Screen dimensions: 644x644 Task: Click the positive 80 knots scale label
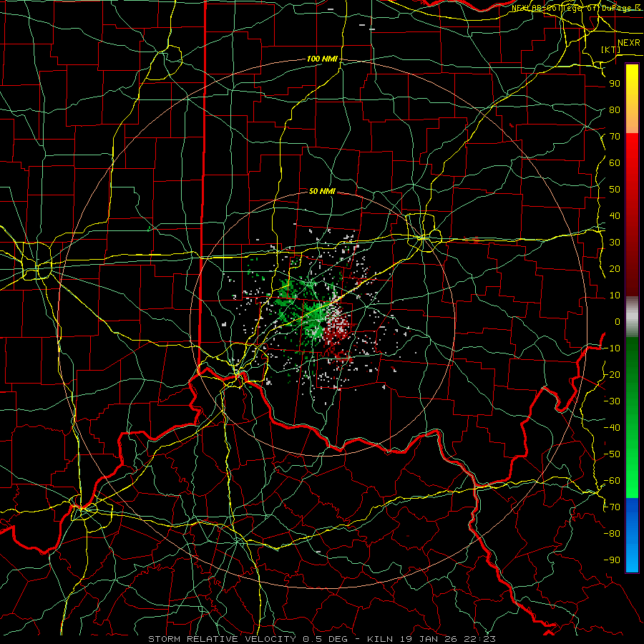coord(615,110)
